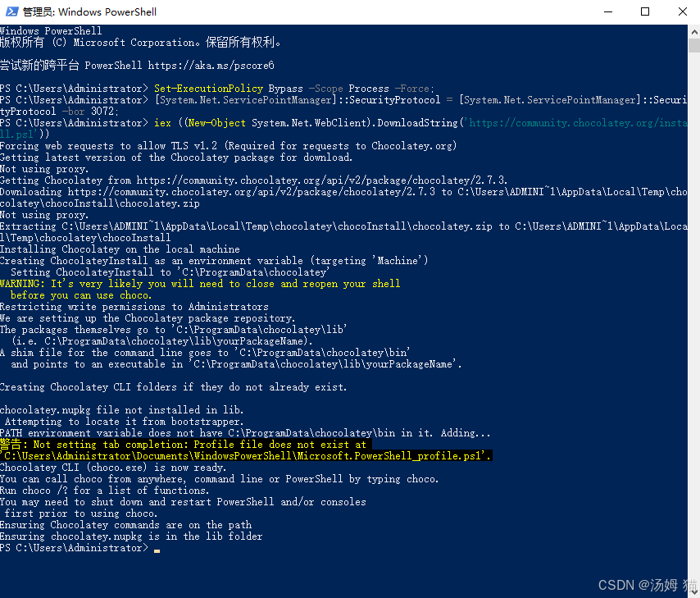Click 'We are setting up the Chocolatey package repository' line
The width and height of the screenshot is (700, 598).
tap(148, 318)
